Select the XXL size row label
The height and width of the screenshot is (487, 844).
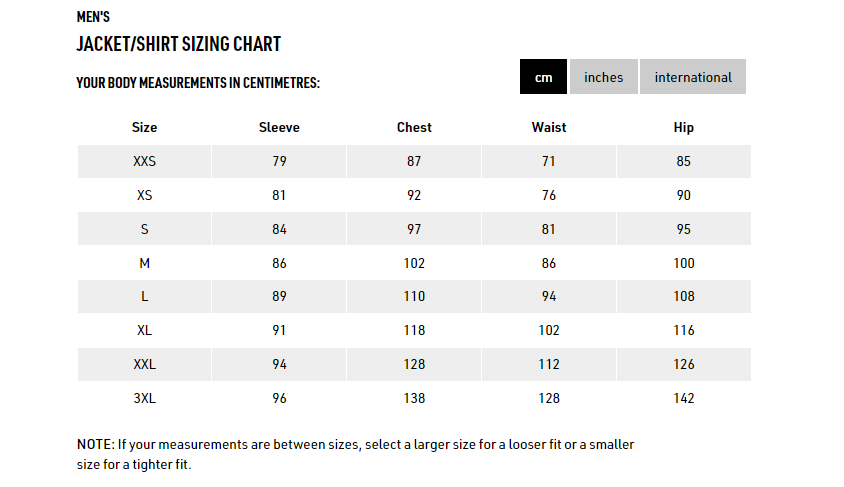coord(144,364)
